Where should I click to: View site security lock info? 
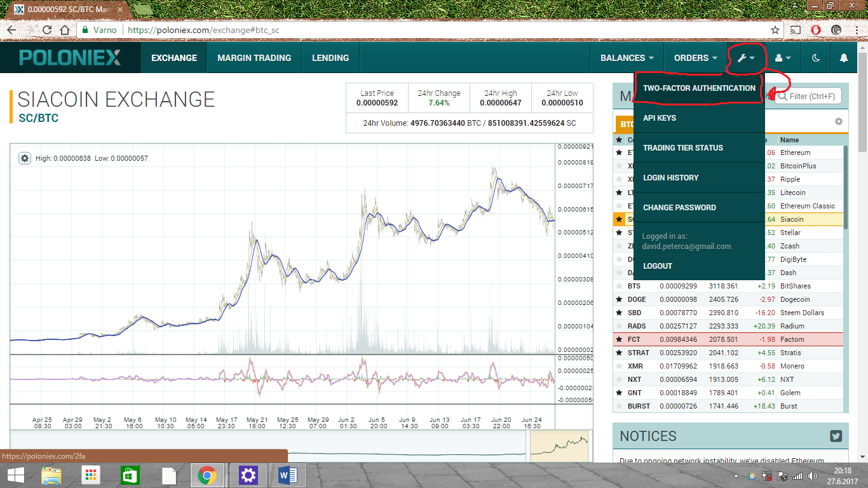[x=86, y=30]
